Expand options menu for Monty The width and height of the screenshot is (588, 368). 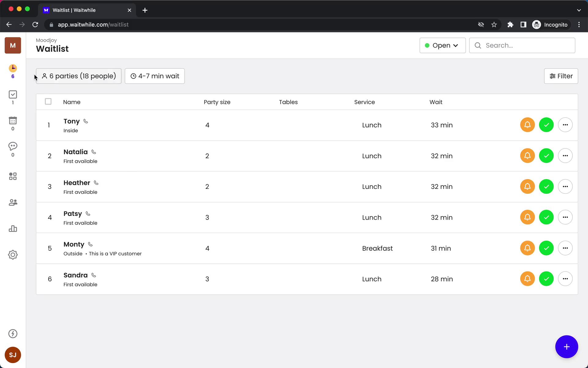[x=565, y=248]
